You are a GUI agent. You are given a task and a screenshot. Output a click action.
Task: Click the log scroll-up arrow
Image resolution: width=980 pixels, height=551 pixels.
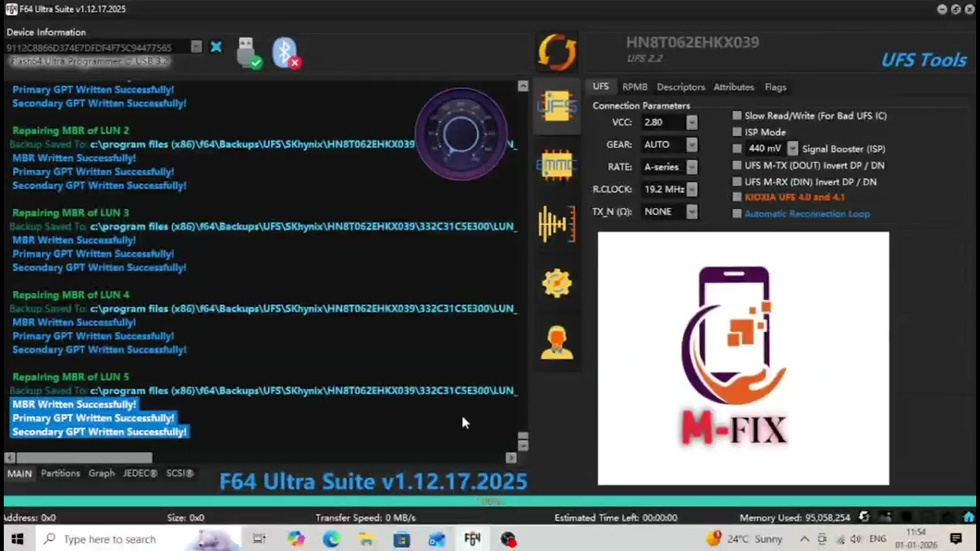click(523, 86)
